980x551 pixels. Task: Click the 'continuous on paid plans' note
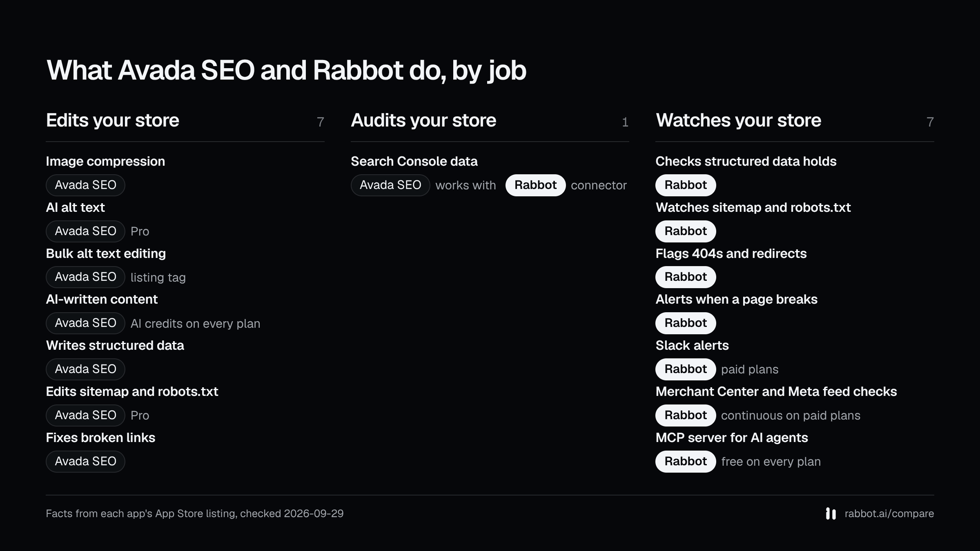(791, 416)
